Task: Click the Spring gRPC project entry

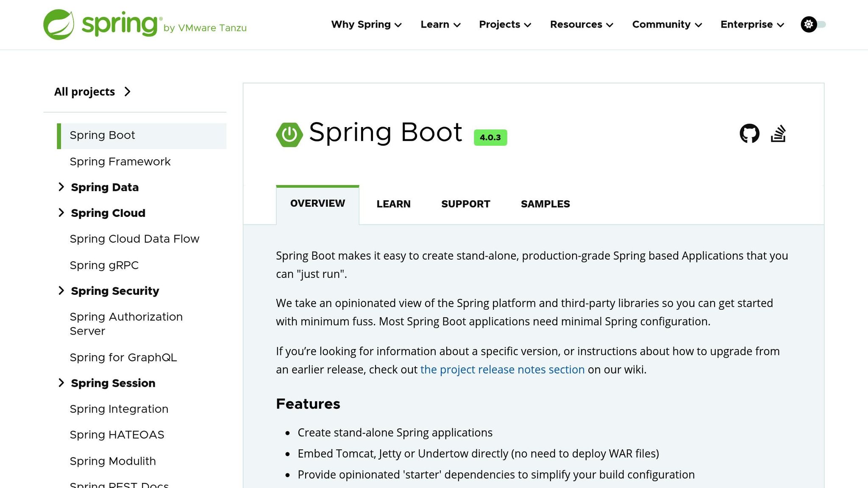Action: (x=104, y=265)
